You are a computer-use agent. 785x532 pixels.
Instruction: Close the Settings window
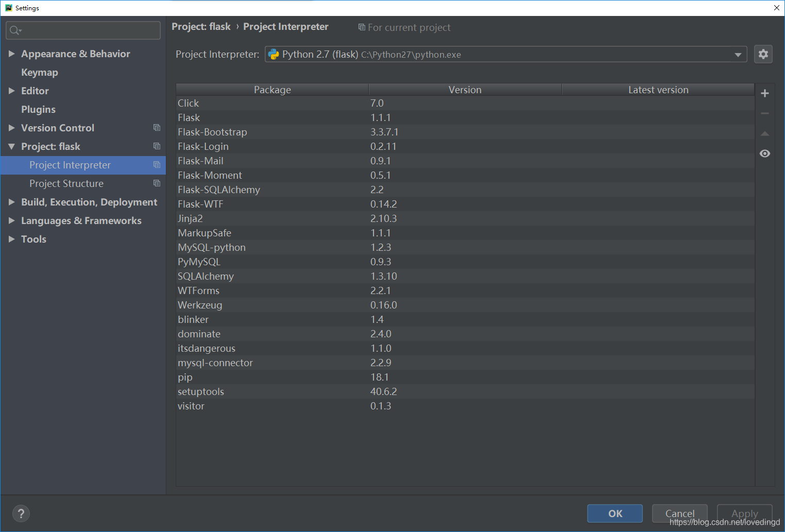pyautogui.click(x=777, y=8)
